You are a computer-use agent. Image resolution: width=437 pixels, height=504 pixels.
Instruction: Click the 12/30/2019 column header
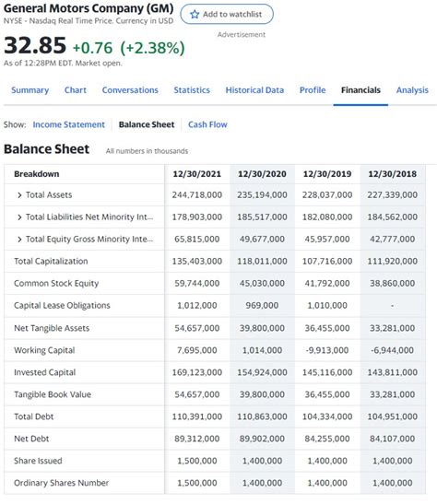point(327,174)
